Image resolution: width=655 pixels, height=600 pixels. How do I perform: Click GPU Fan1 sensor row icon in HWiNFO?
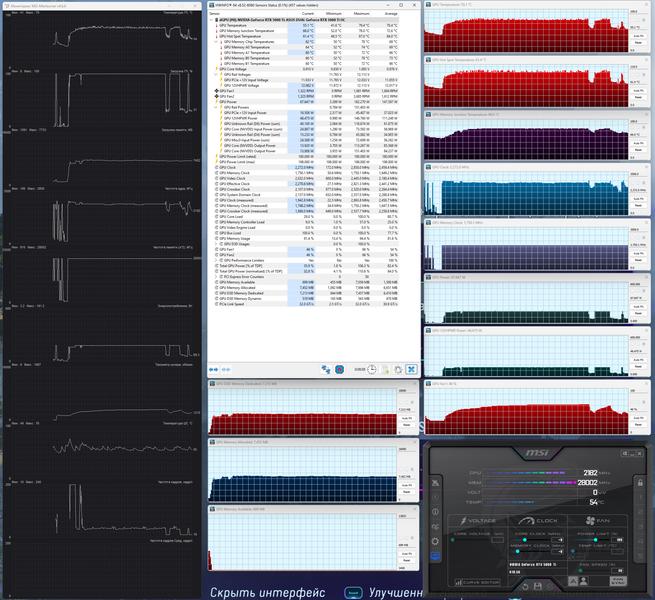(x=216, y=91)
